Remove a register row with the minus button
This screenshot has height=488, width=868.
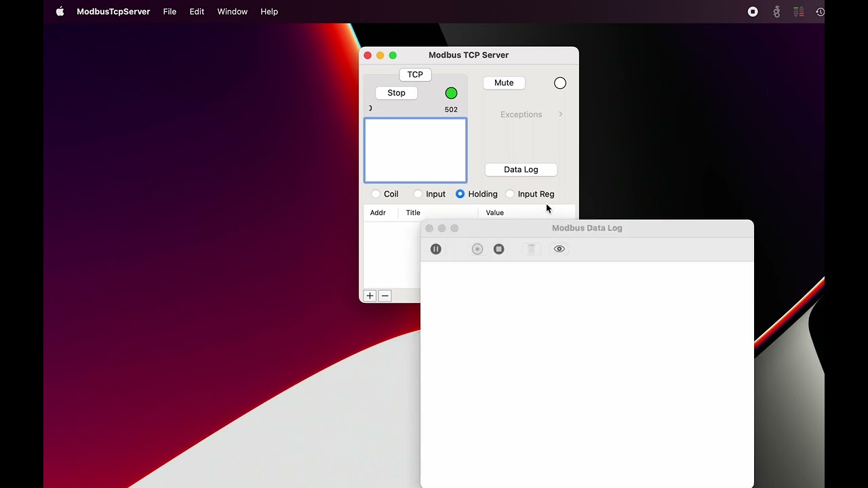click(x=384, y=296)
